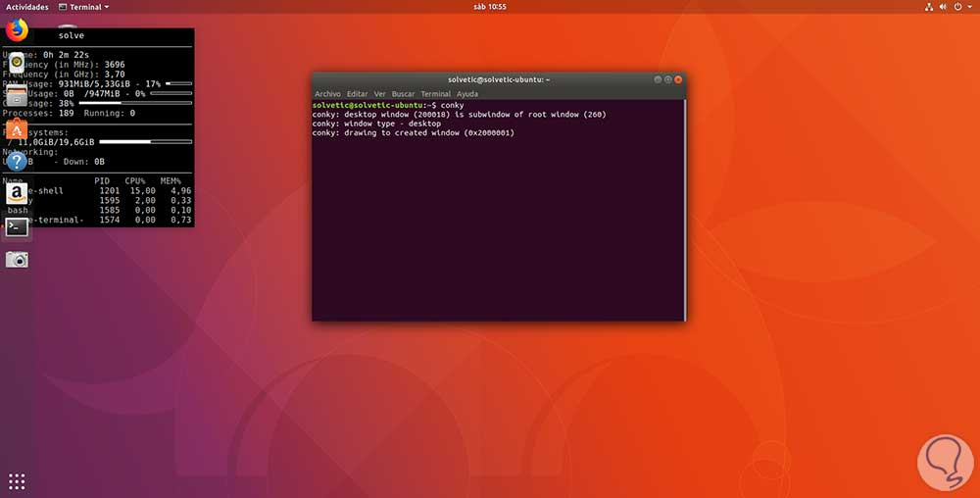Click PID value 1574 in process list
The height and width of the screenshot is (498, 980).
coord(110,220)
